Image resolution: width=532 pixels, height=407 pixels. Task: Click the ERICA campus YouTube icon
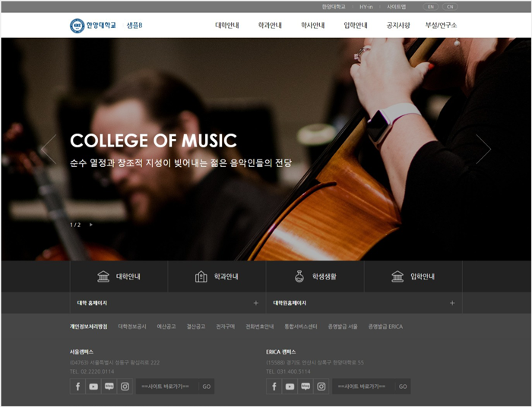290,386
